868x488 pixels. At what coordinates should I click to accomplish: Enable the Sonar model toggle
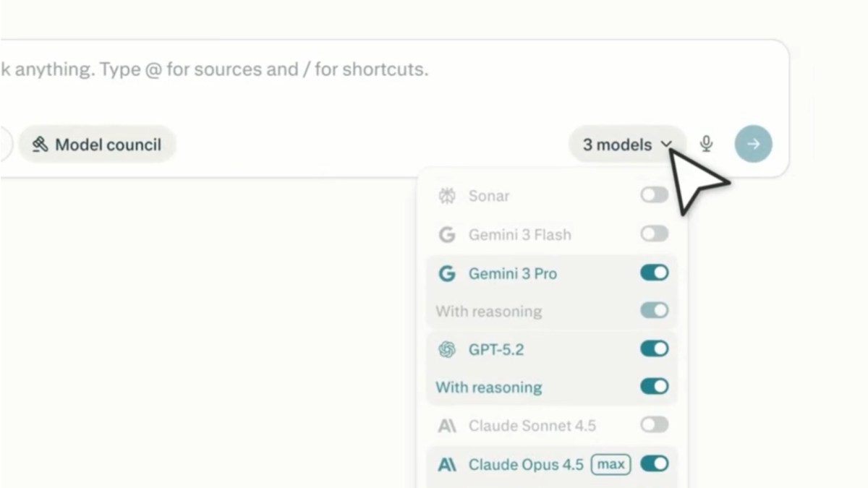coord(654,195)
